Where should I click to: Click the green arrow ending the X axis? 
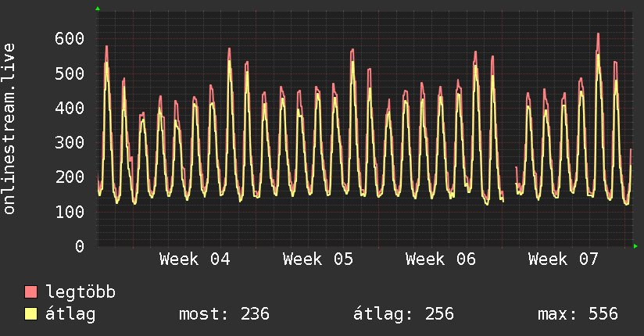(x=636, y=246)
